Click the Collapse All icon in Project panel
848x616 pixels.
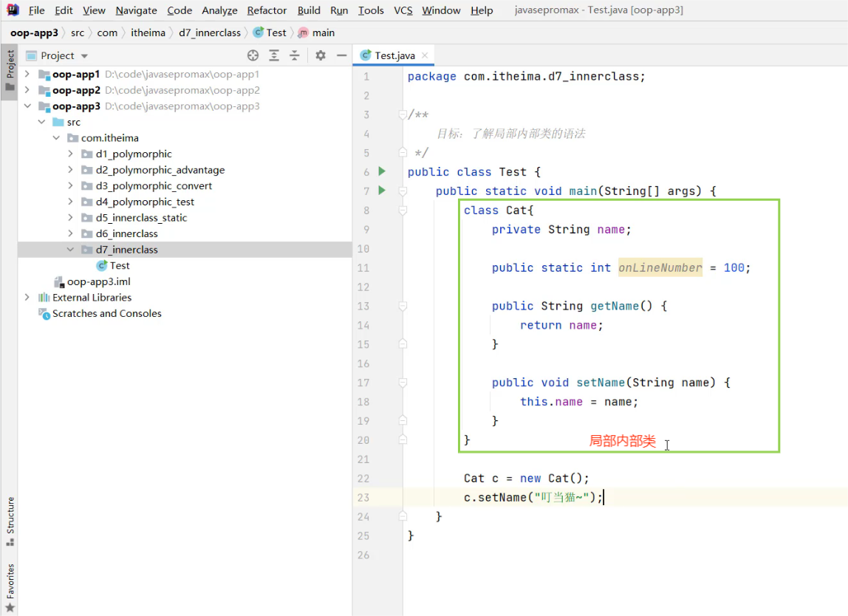[295, 55]
